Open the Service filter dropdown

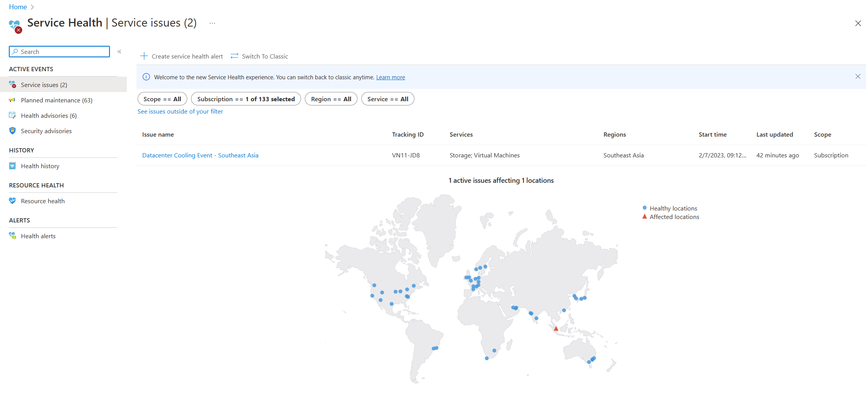coord(387,99)
